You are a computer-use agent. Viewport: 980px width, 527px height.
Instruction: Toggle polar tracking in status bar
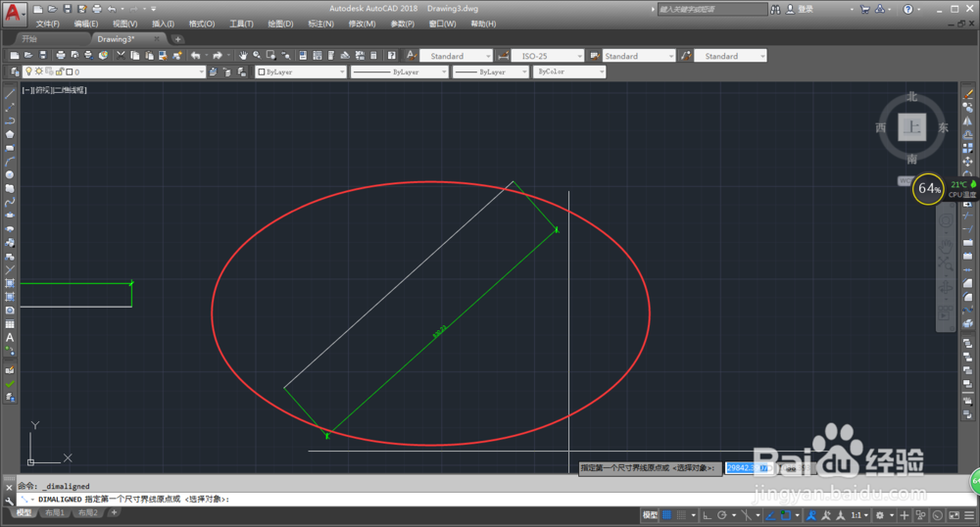722,515
